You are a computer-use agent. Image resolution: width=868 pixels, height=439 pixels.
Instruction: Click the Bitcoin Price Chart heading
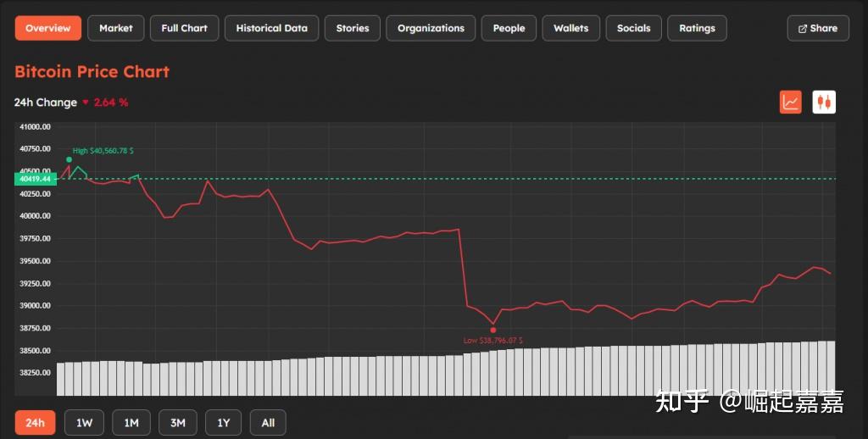tap(92, 72)
